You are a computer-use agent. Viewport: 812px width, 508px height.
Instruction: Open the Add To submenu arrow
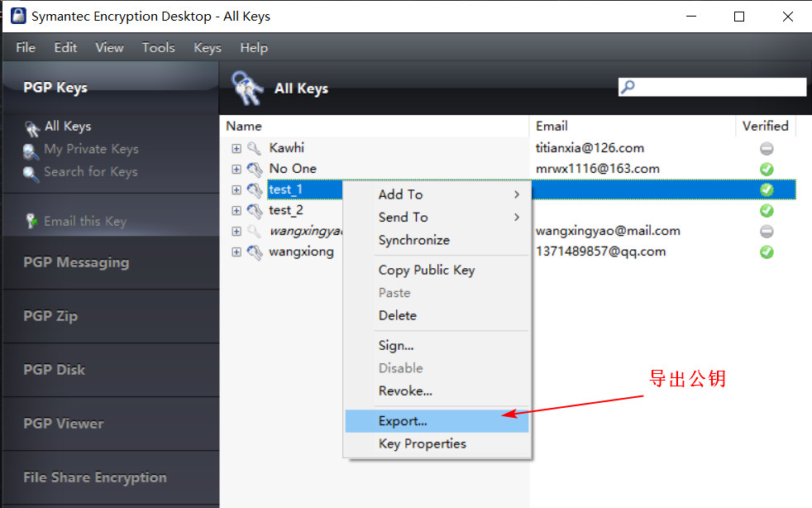click(516, 194)
